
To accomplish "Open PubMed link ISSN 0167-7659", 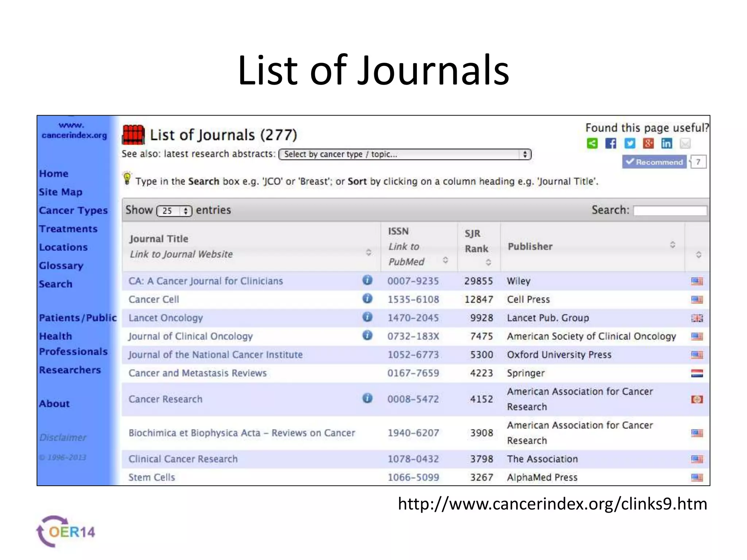I will [413, 373].
